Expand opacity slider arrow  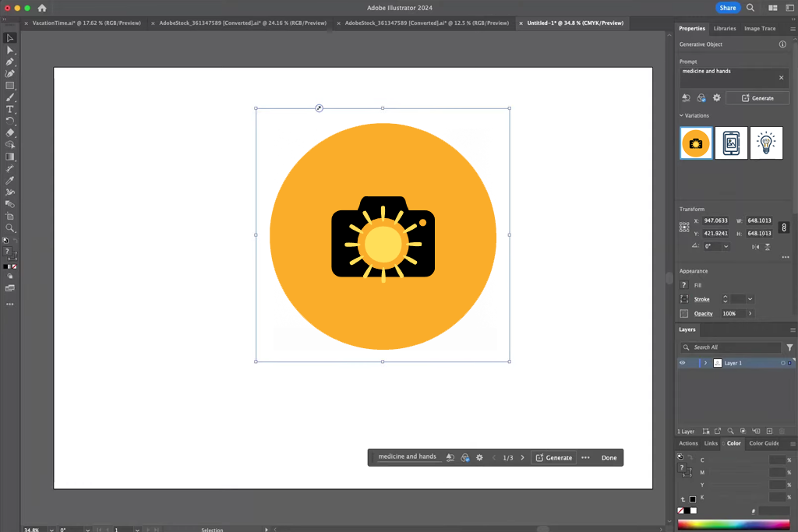[x=750, y=313]
